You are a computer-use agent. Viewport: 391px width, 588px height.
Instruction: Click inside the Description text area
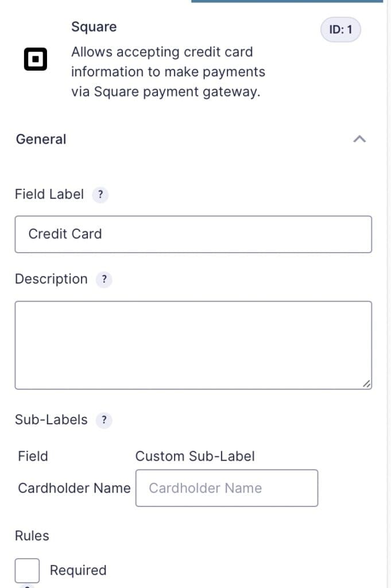[x=193, y=345]
